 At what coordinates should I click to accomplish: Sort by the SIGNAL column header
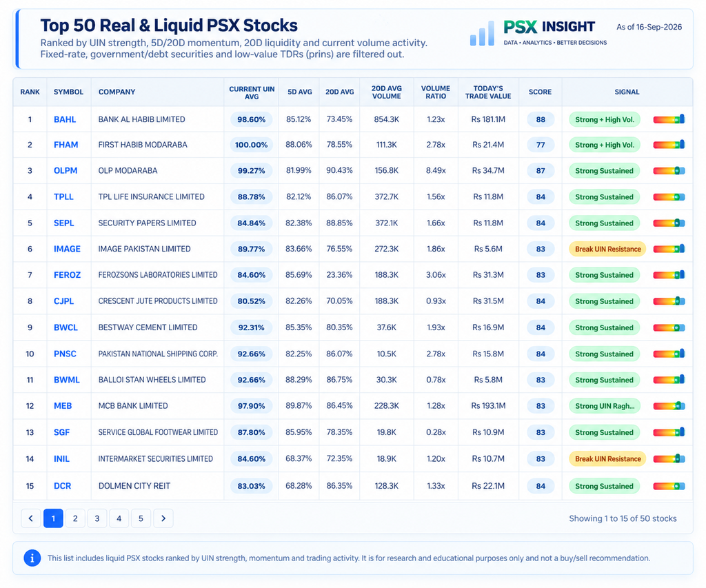(627, 92)
